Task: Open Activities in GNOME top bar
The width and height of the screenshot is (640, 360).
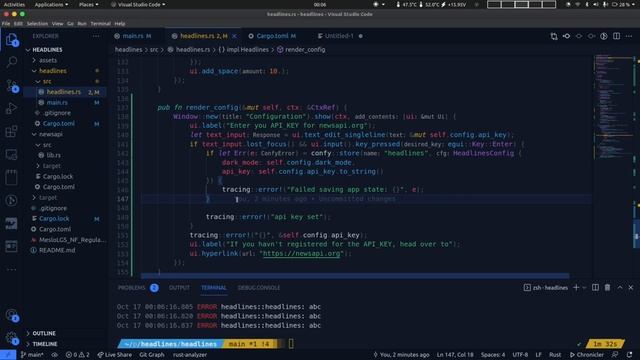Action: point(14,4)
